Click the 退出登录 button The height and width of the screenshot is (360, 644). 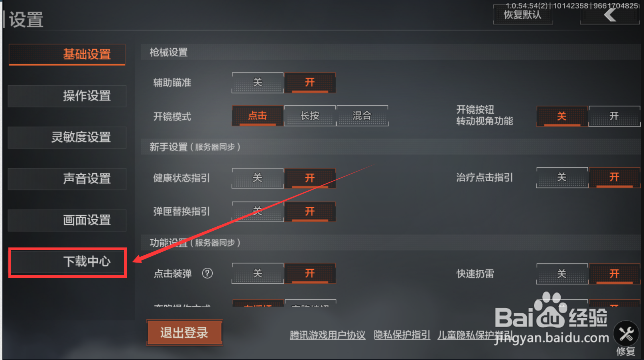(184, 332)
